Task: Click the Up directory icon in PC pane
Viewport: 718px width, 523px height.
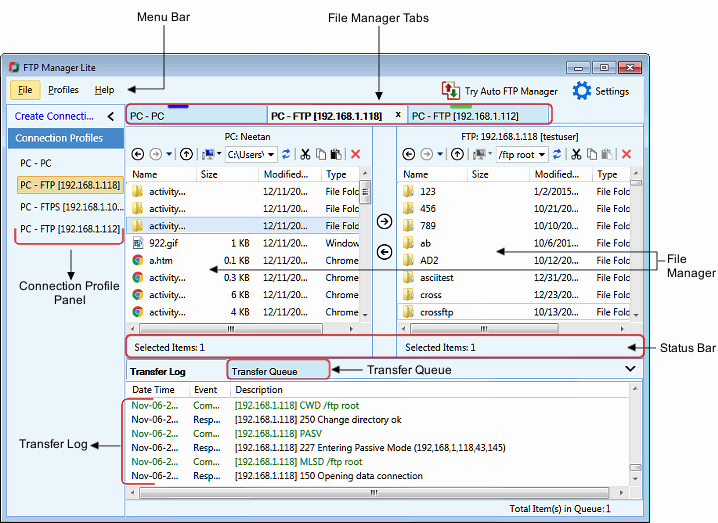Action: pos(187,155)
